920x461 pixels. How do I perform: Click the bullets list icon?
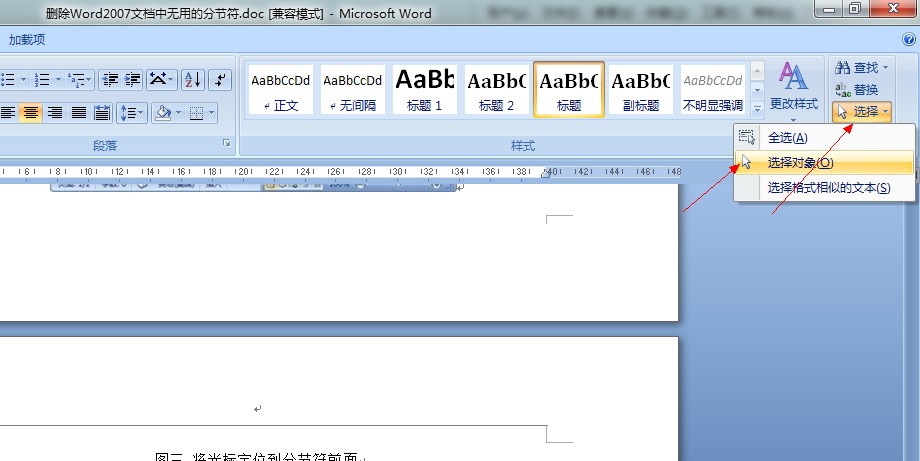coord(7,79)
